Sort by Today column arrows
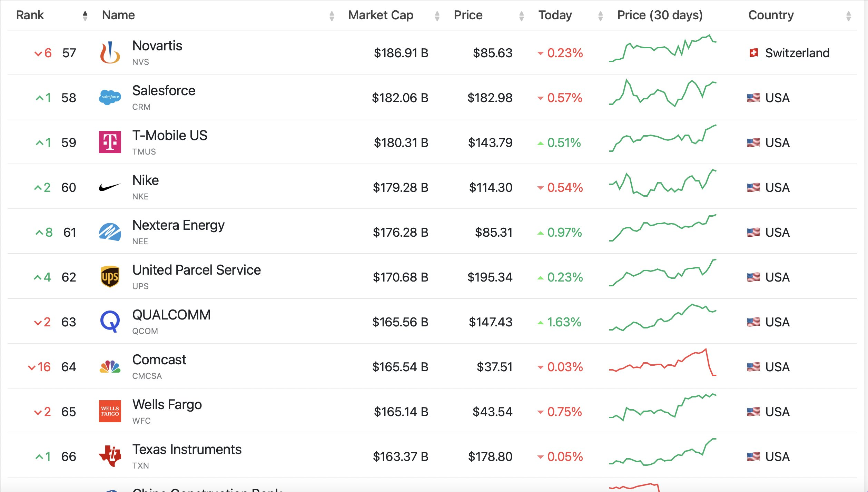The image size is (868, 492). [x=601, y=16]
